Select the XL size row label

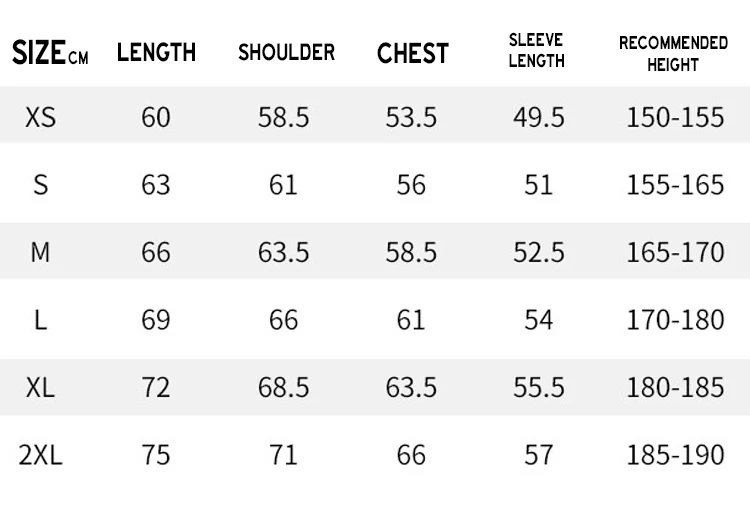tap(40, 387)
